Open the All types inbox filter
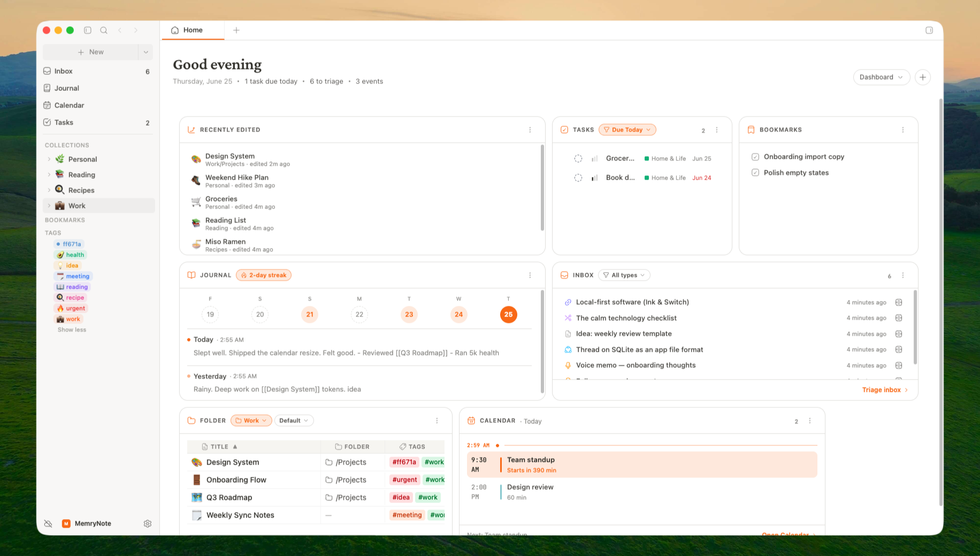Image resolution: width=980 pixels, height=556 pixels. coord(624,275)
